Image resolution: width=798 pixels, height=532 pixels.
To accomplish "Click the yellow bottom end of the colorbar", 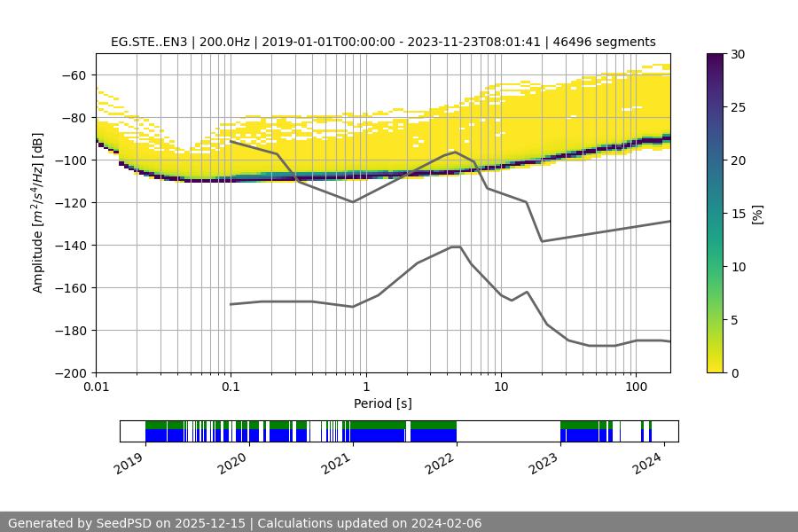I will coord(717,368).
